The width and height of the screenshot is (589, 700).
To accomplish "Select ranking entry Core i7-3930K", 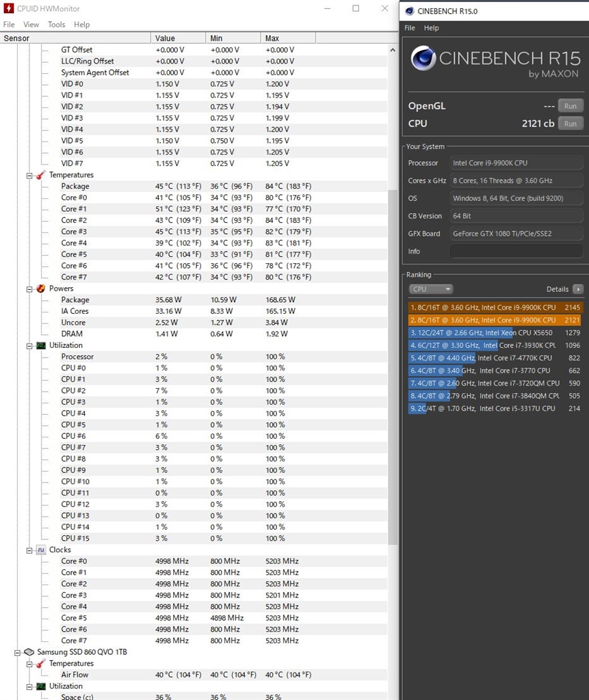I will (x=495, y=345).
